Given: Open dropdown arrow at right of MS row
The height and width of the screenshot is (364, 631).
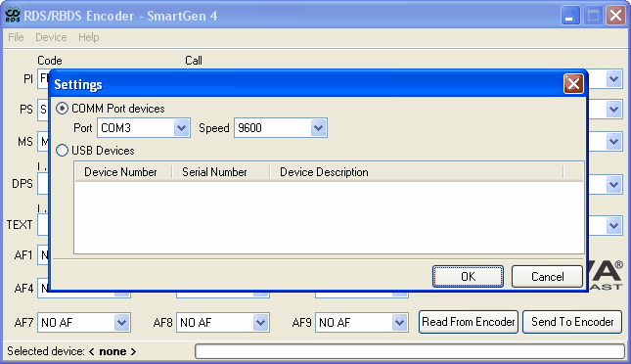Looking at the screenshot, I should (x=613, y=142).
